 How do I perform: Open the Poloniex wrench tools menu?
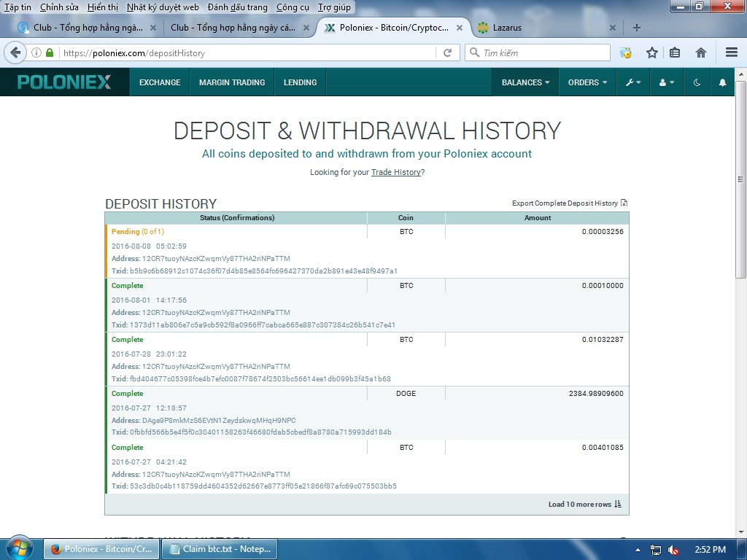pyautogui.click(x=633, y=82)
